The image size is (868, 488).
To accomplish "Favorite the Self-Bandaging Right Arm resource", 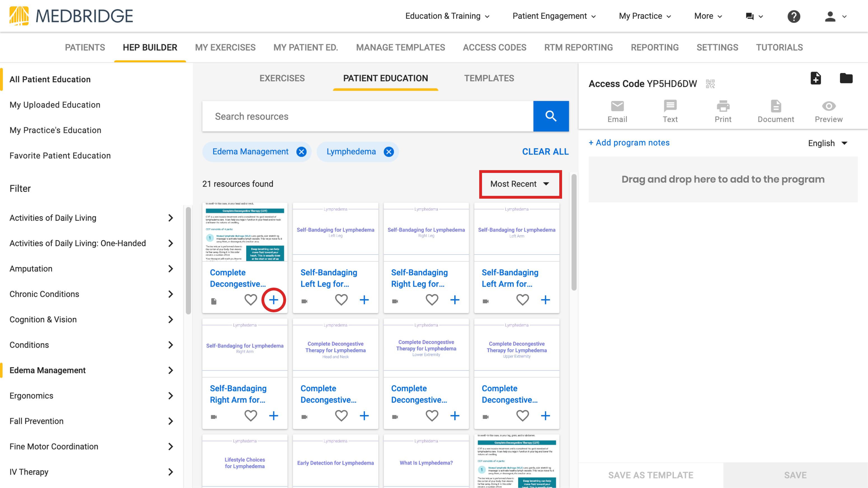I will click(x=251, y=416).
